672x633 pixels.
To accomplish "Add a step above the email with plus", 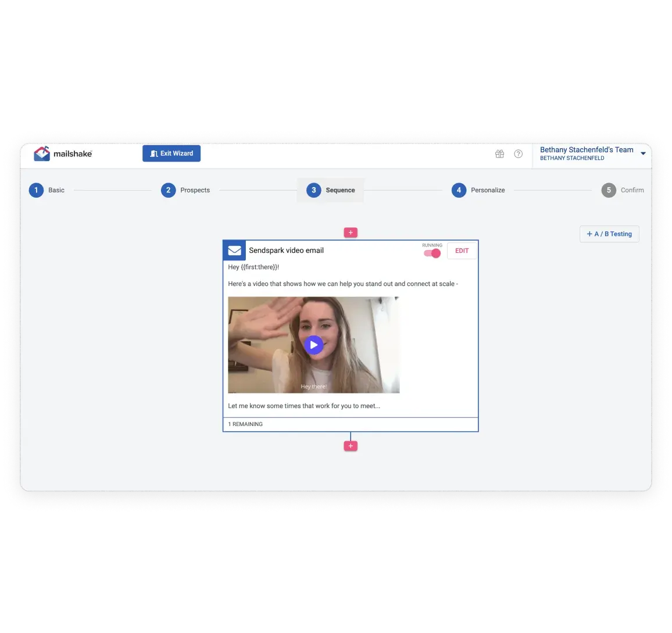I will coord(351,233).
